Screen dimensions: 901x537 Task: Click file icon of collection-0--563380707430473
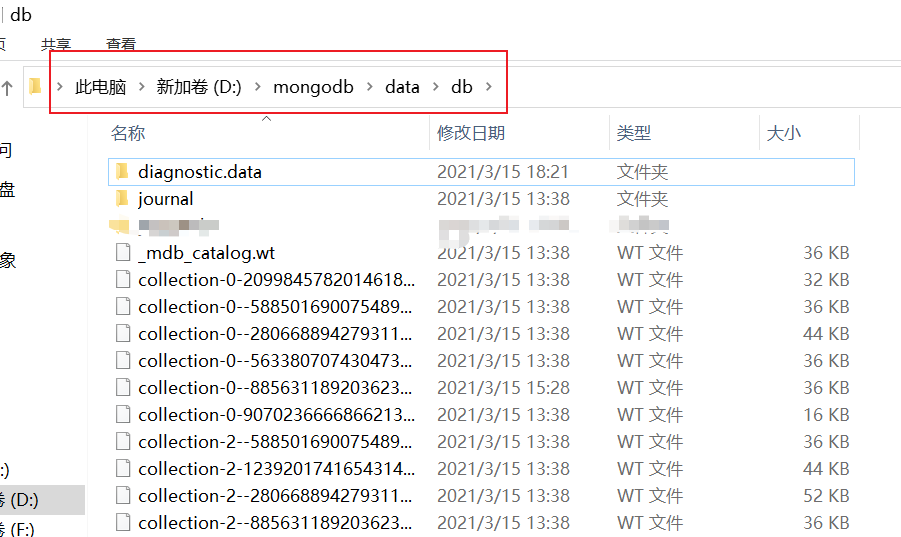(123, 360)
